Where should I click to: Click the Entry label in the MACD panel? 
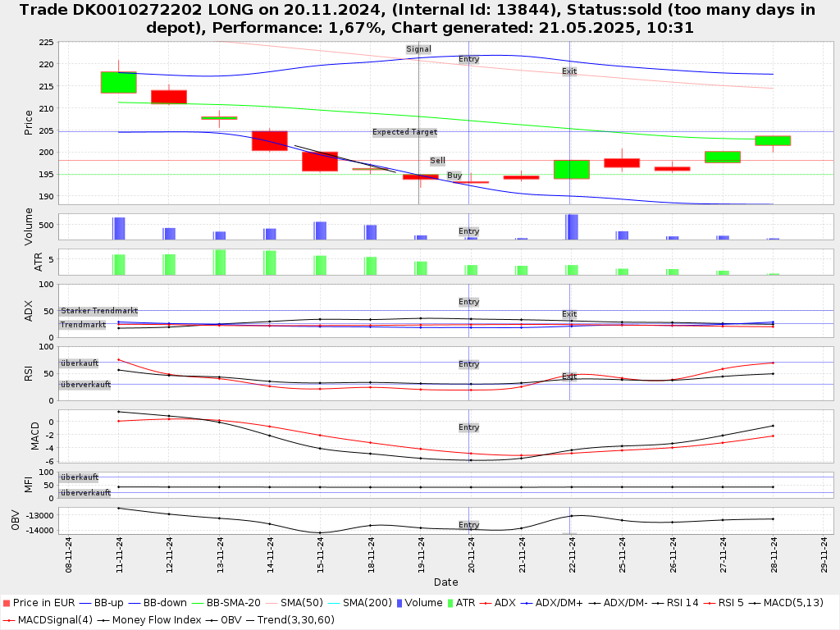[468, 427]
